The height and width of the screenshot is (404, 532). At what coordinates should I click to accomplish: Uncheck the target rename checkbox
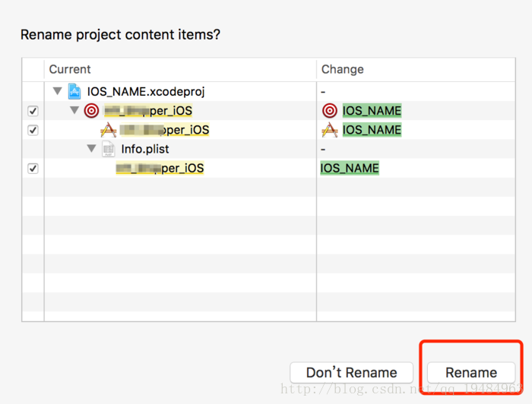pos(33,111)
